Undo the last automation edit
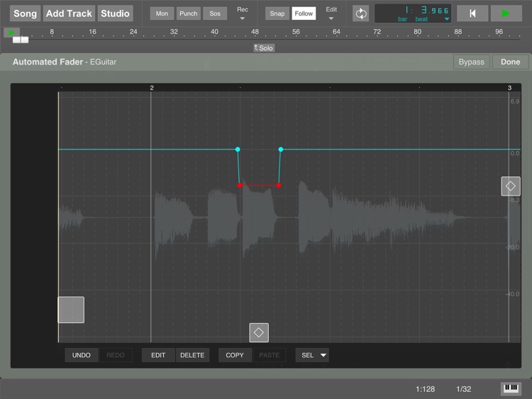The width and height of the screenshot is (532, 399). click(82, 355)
